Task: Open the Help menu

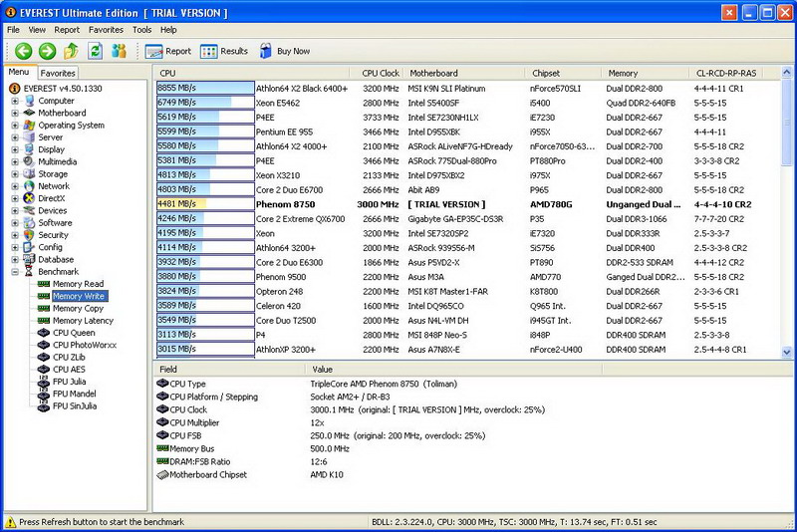Action: tap(168, 30)
